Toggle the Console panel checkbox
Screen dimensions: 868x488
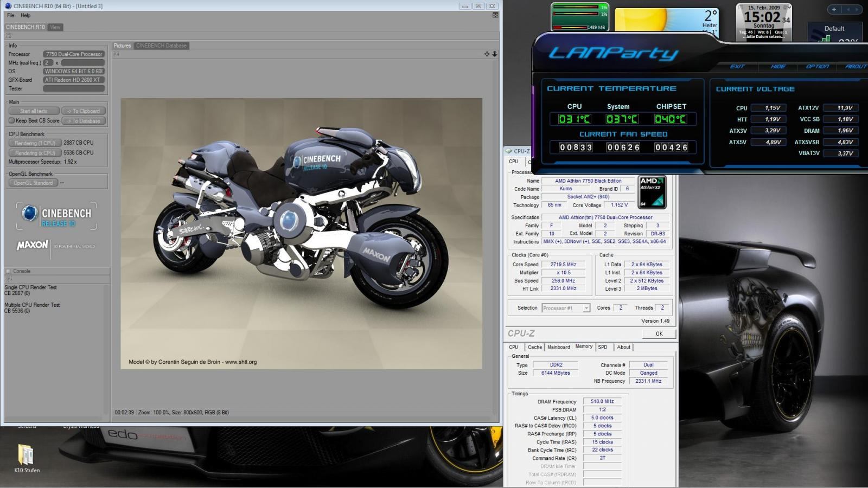click(x=8, y=271)
